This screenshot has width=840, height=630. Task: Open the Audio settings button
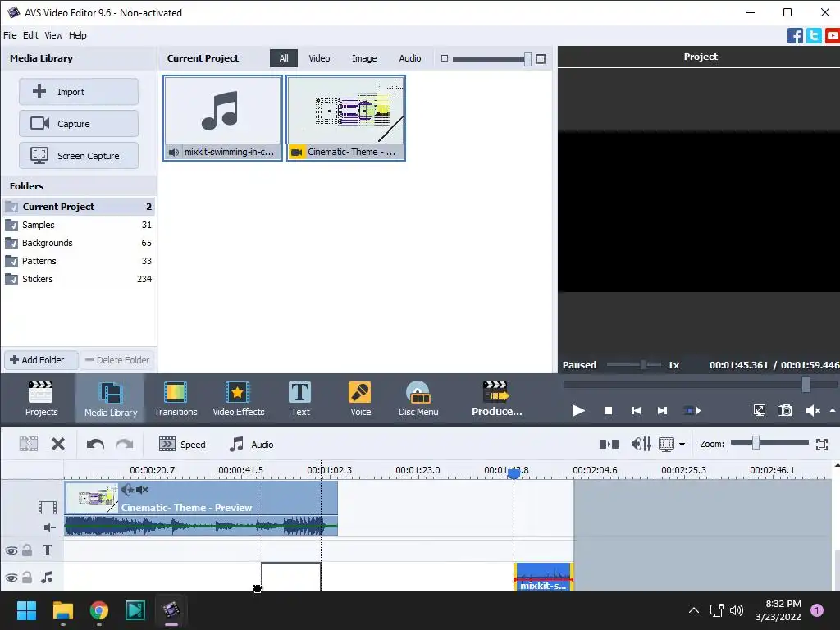[251, 444]
